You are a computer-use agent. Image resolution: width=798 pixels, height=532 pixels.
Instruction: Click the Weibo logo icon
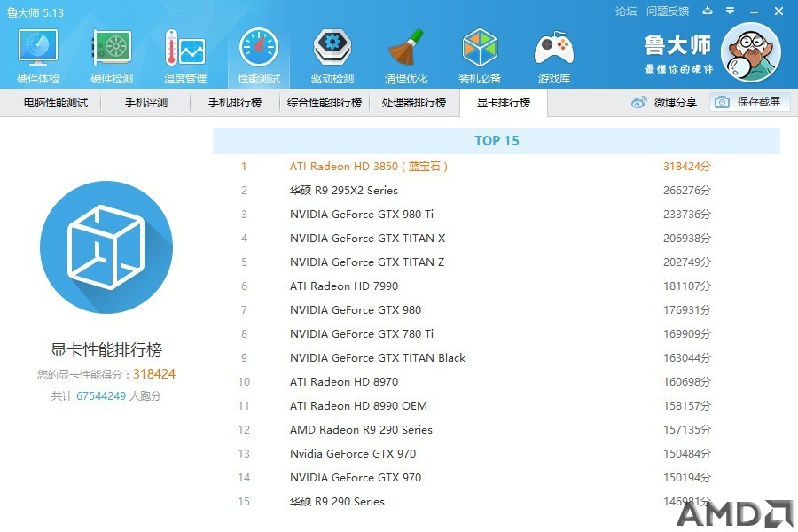pos(638,102)
